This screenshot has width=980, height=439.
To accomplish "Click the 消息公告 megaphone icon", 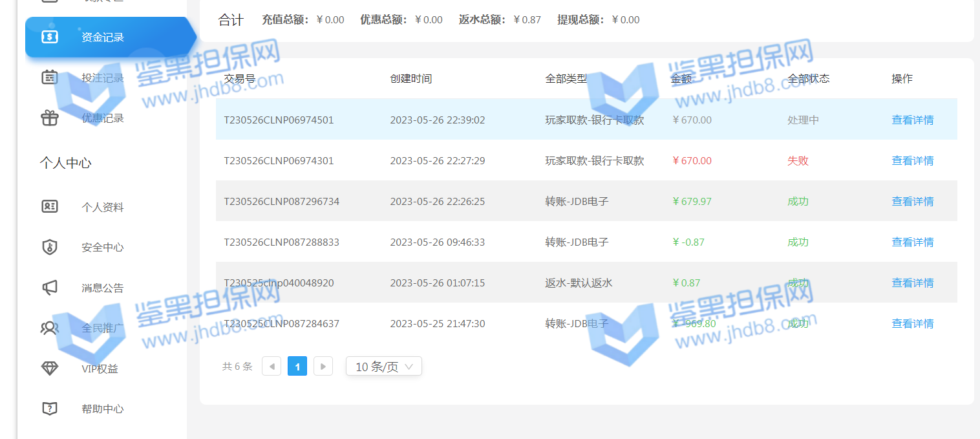I will click(50, 288).
